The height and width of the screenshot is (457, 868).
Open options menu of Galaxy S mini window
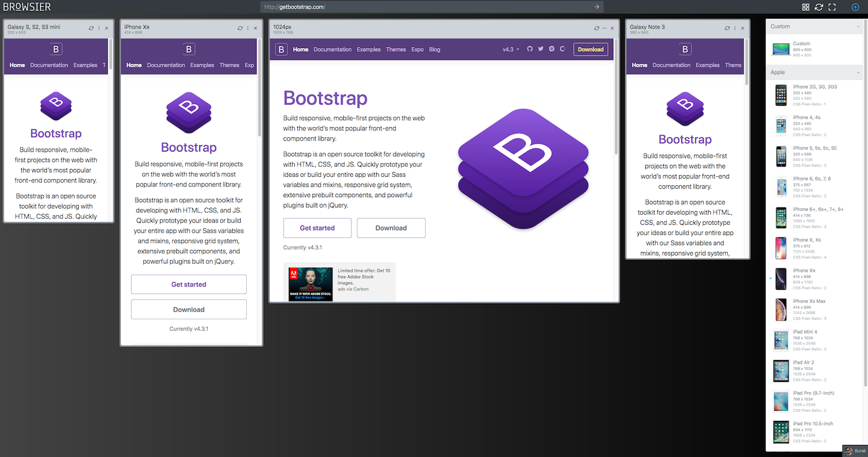pos(99,28)
